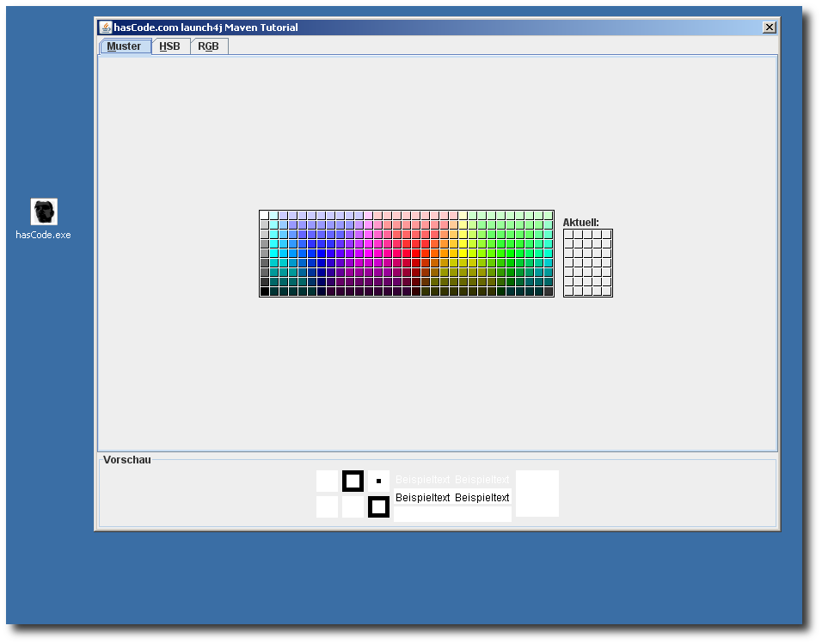The image size is (822, 644).
Task: Select the RGB tab
Action: point(208,46)
